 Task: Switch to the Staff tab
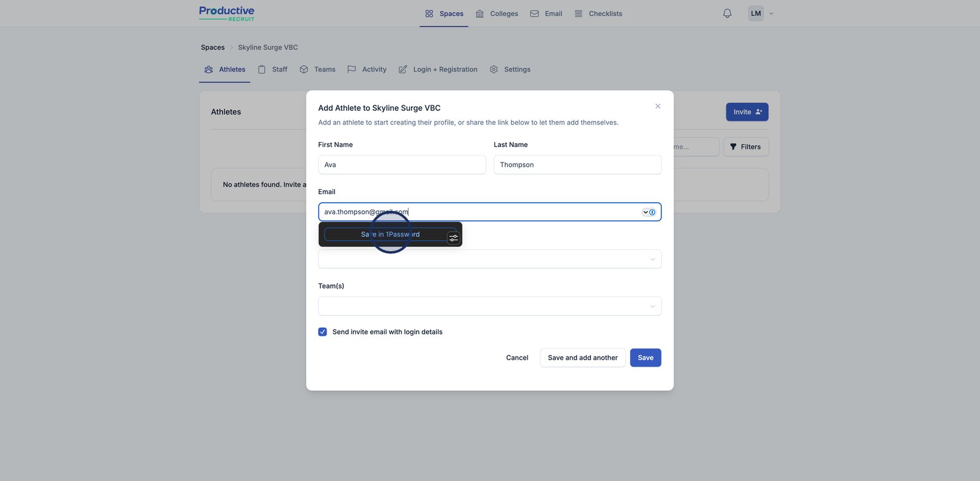273,70
